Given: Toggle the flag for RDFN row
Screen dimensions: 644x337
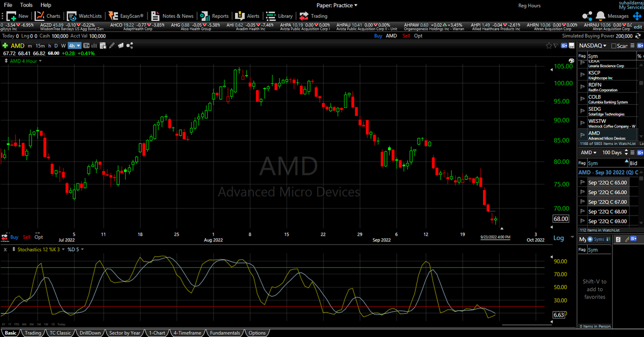Looking at the screenshot, I should coord(582,87).
